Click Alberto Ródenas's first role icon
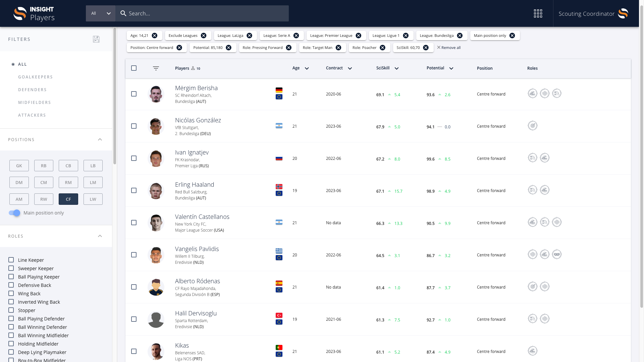This screenshot has width=644, height=362. tap(533, 287)
